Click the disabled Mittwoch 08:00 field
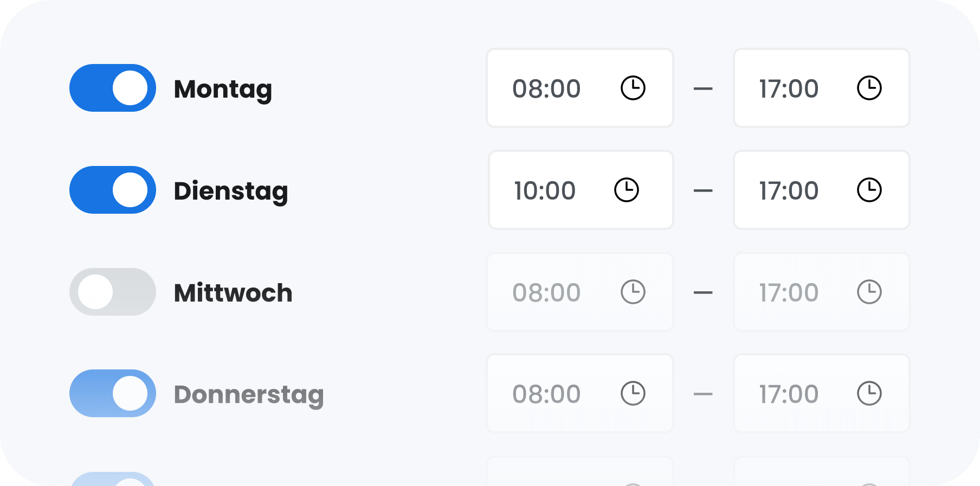 click(547, 292)
